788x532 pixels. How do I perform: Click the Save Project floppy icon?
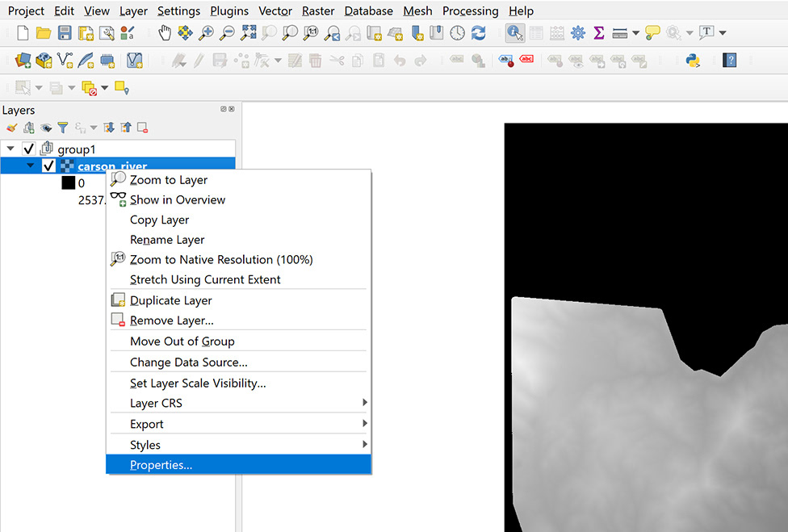tap(65, 33)
